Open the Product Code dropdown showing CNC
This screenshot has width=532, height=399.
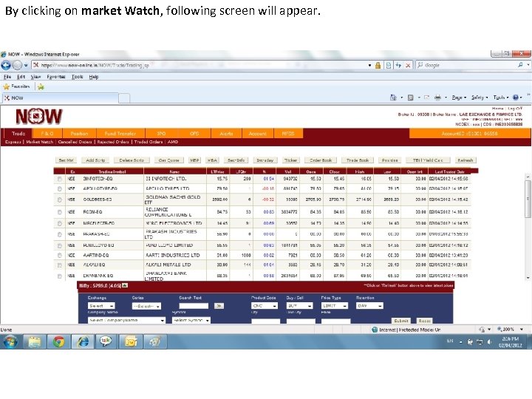coord(265,306)
